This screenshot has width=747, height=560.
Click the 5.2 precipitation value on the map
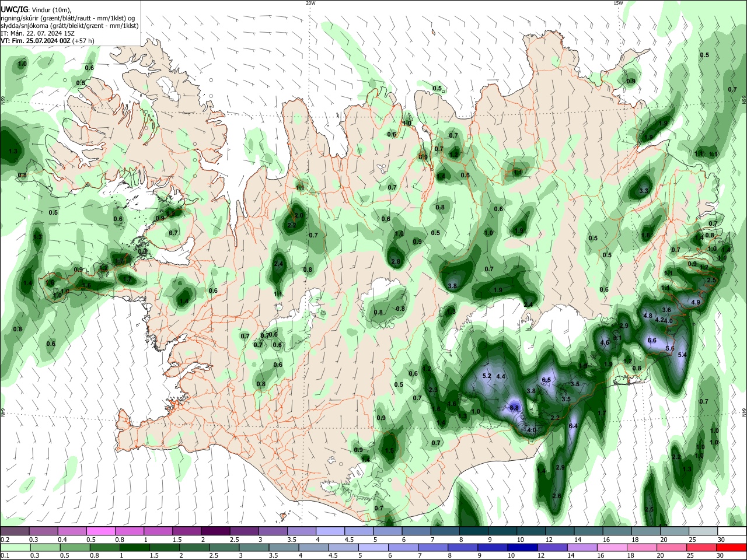(x=487, y=376)
